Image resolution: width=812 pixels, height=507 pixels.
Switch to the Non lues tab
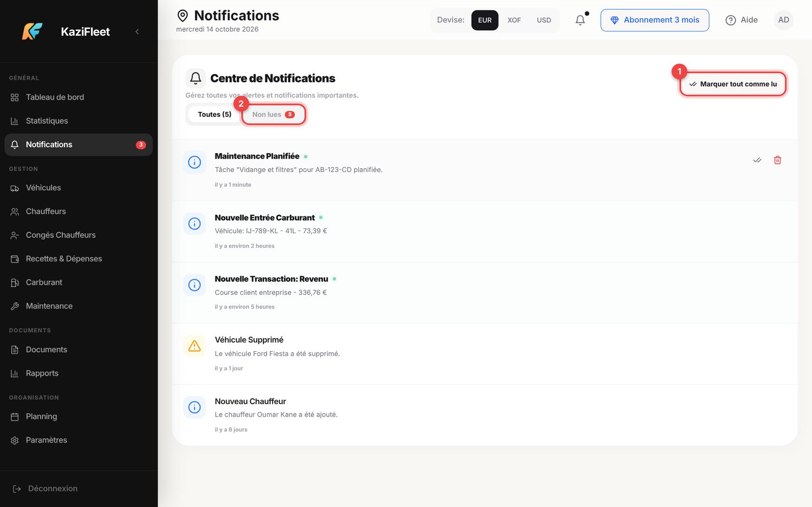click(x=273, y=114)
